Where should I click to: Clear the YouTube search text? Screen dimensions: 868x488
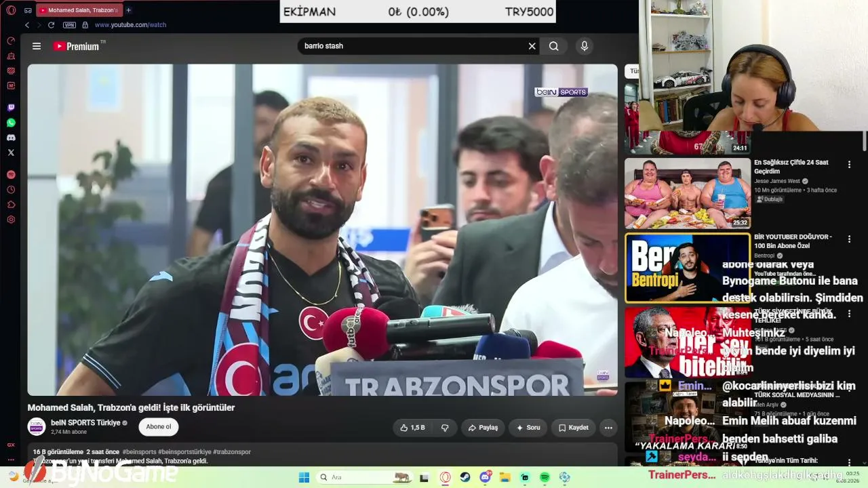tap(532, 46)
